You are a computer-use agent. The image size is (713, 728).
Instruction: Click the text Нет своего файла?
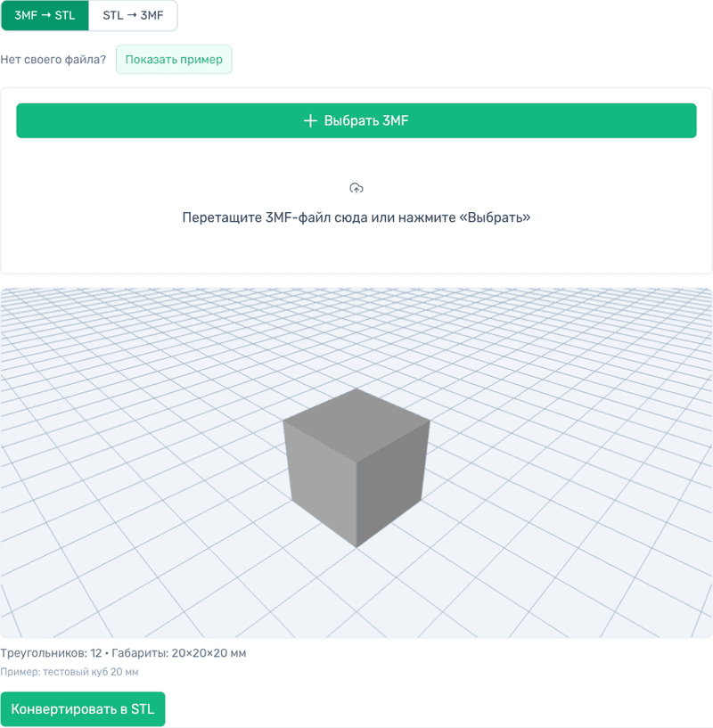[53, 60]
